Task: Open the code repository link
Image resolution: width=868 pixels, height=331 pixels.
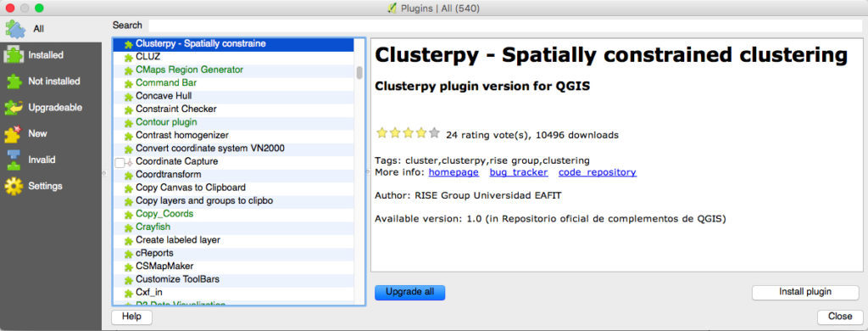Action: tap(598, 172)
